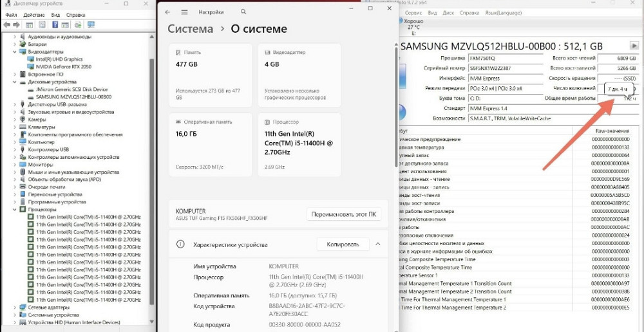Go back in Device Manager toolbar
644x332 pixels.
click(6, 25)
